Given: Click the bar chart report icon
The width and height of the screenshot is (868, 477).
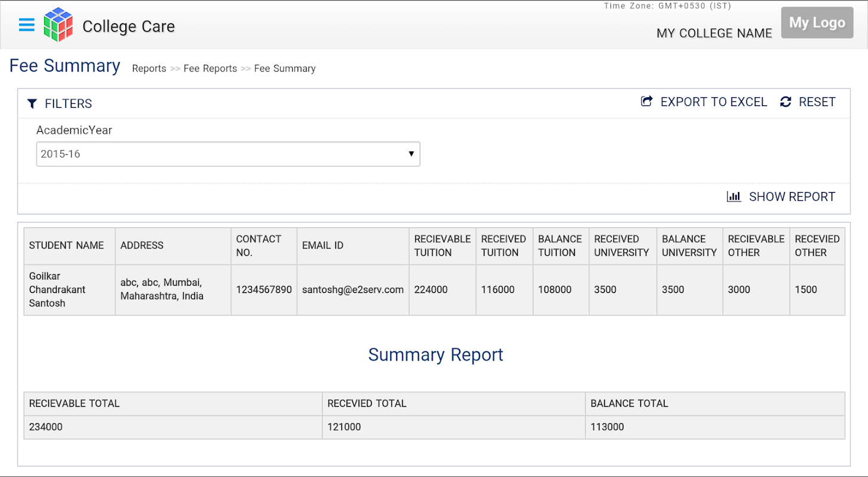Looking at the screenshot, I should (x=734, y=196).
